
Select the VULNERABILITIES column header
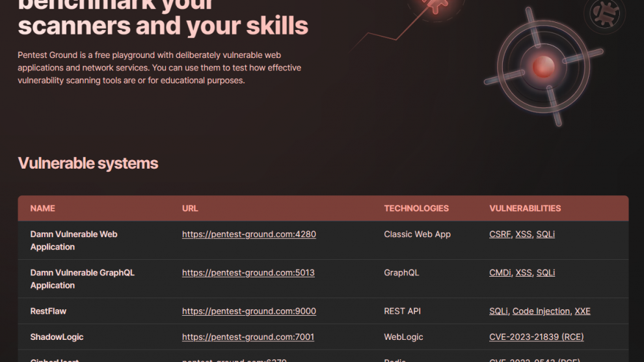tap(525, 208)
